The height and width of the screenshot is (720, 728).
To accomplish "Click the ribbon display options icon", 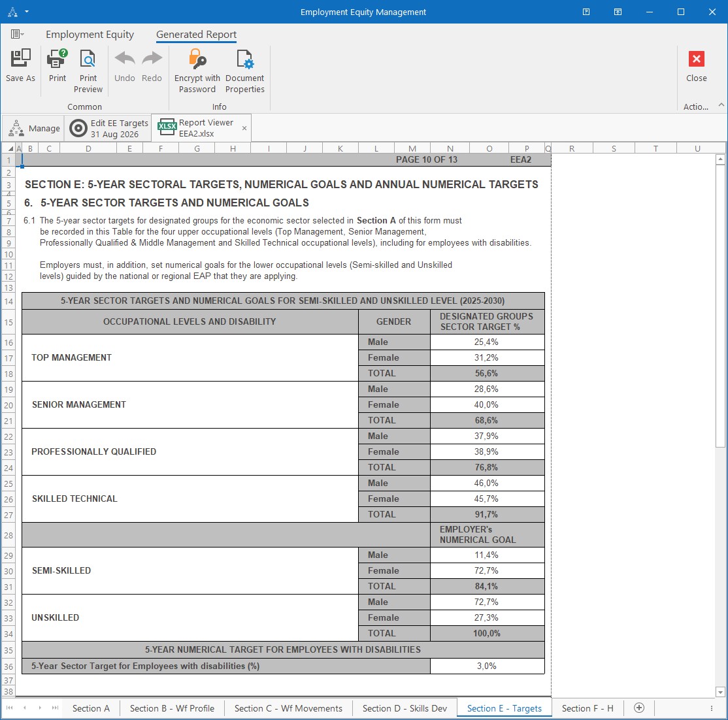I will 618,12.
